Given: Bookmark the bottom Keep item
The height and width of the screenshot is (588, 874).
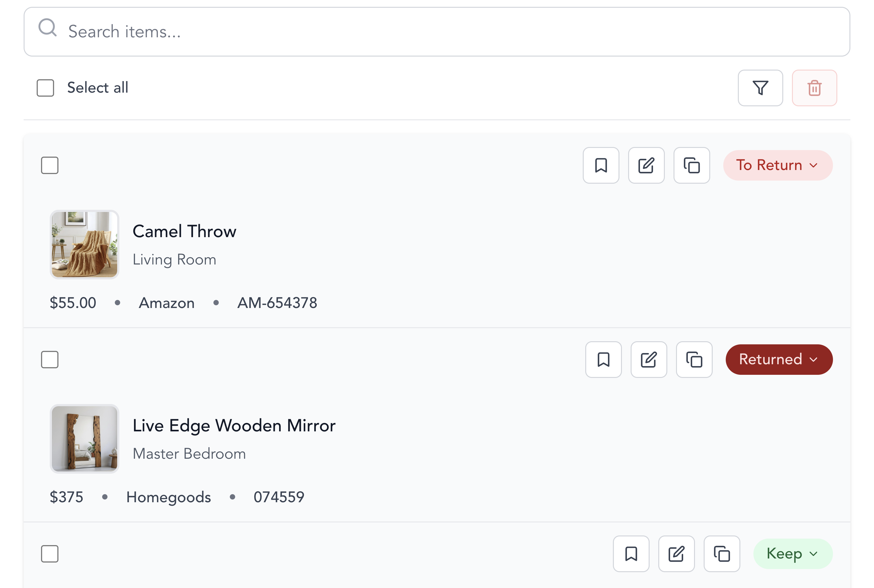Looking at the screenshot, I should point(631,554).
